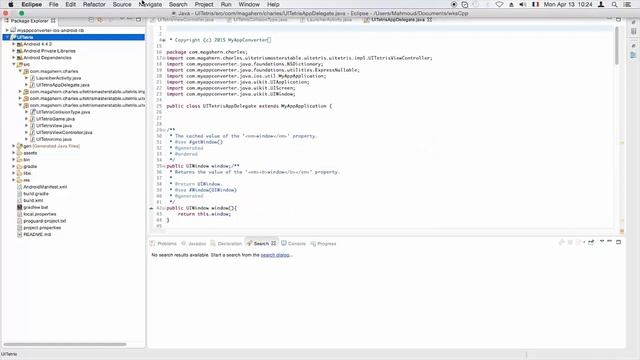Image resolution: width=640 pixels, height=360 pixels.
Task: Toggle Link with Editor in Package Explorer
Action: [x=100, y=20]
